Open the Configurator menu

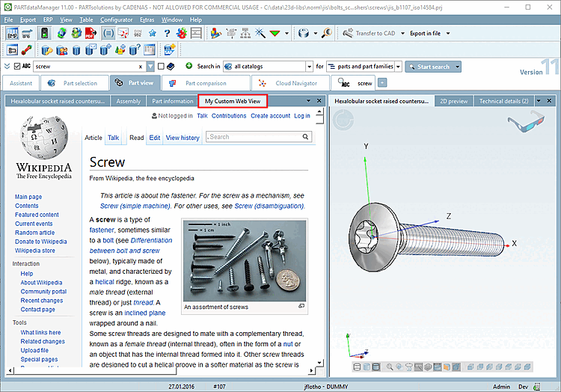click(x=116, y=19)
